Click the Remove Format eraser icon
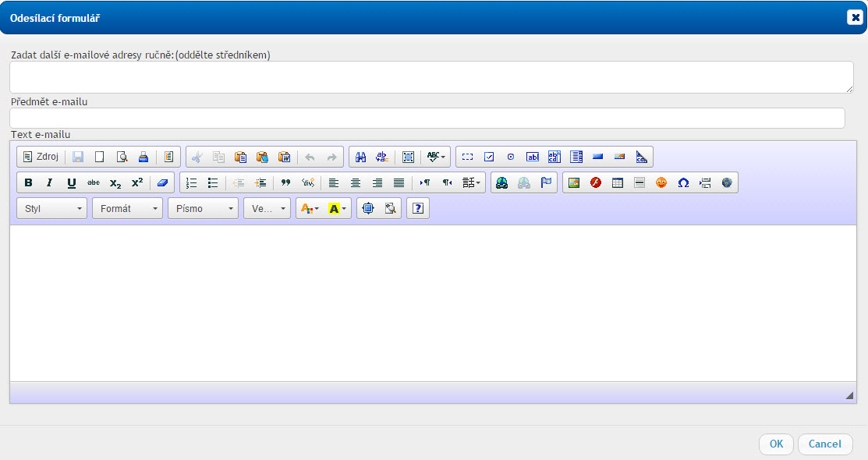This screenshot has height=460, width=868. (162, 183)
